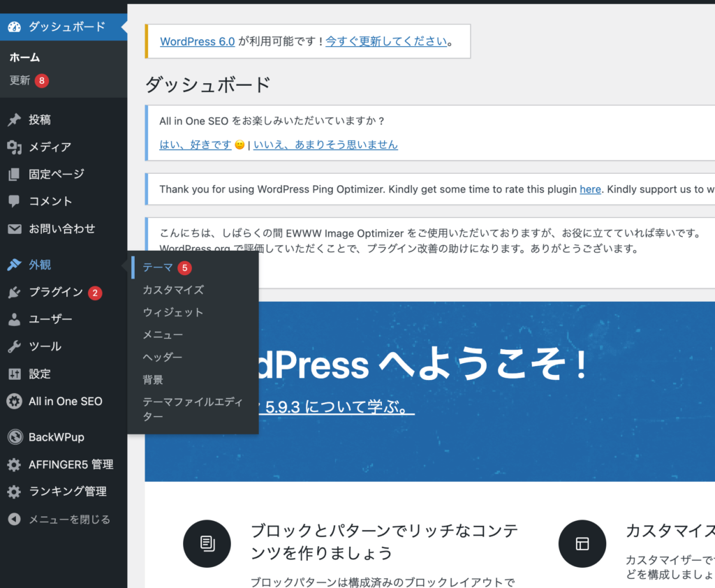
Task: Open テーマファイルエディター from the flyout
Action: point(193,409)
